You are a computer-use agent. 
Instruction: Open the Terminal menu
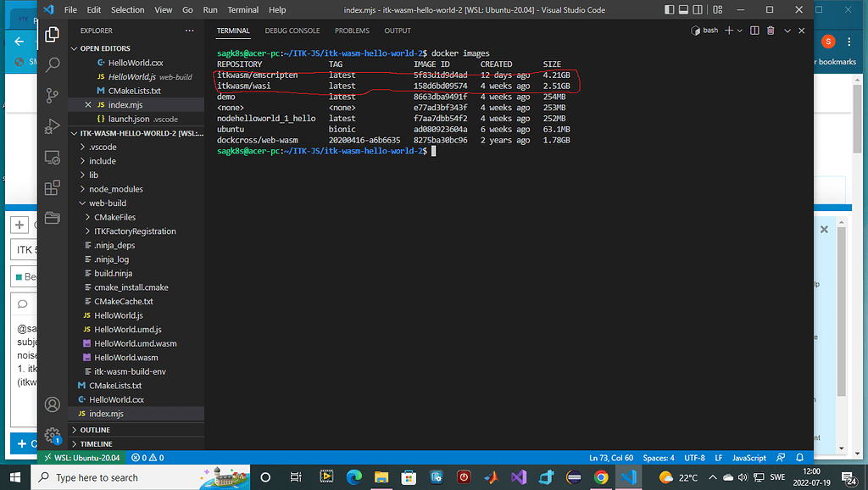tap(242, 9)
